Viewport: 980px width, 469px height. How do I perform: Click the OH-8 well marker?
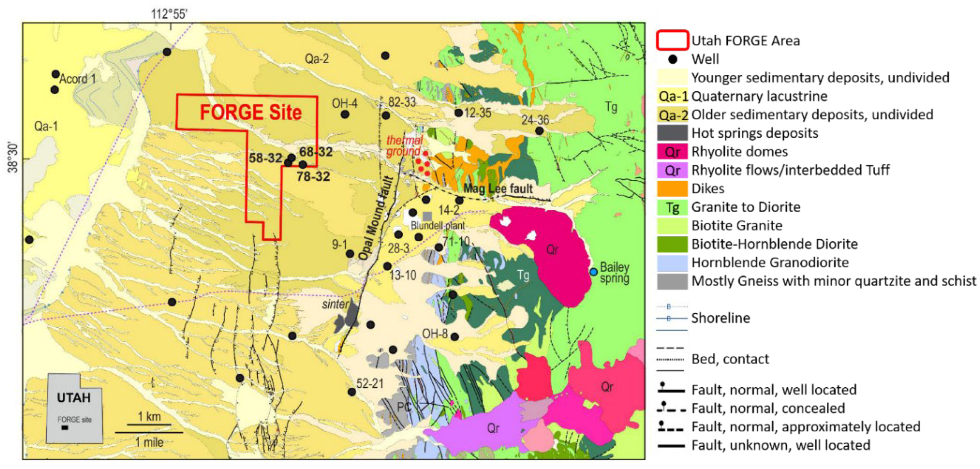(455, 337)
